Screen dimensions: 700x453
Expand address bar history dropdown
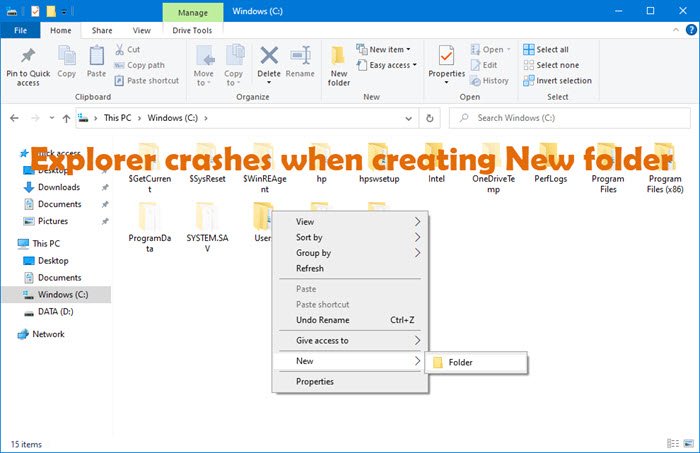(408, 118)
